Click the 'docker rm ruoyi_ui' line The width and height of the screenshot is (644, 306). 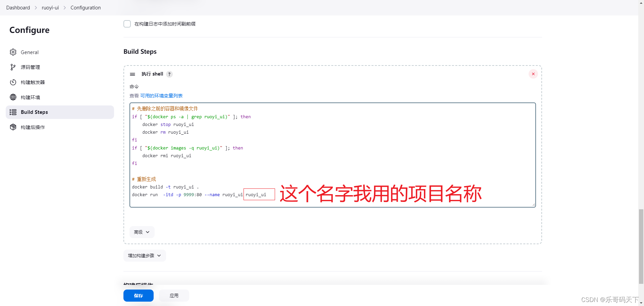coord(165,132)
